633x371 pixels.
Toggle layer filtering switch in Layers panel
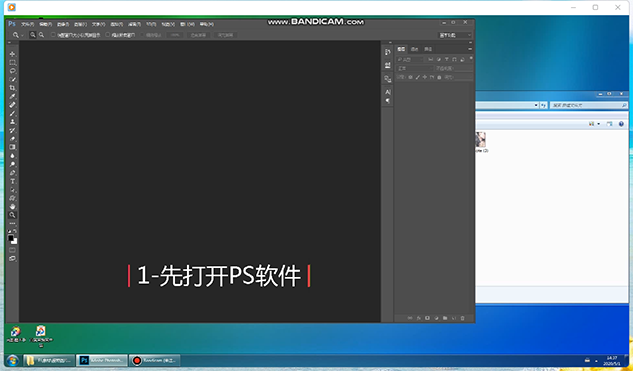pyautogui.click(x=471, y=59)
